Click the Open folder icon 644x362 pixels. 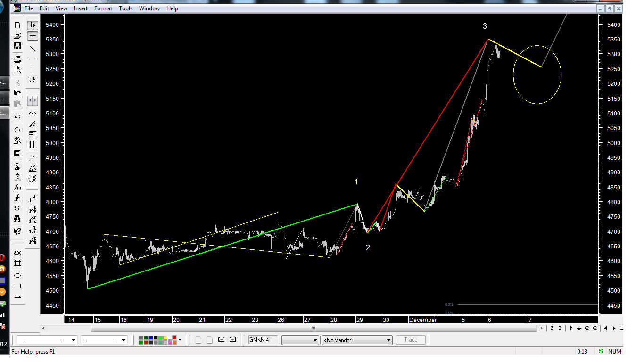click(17, 36)
